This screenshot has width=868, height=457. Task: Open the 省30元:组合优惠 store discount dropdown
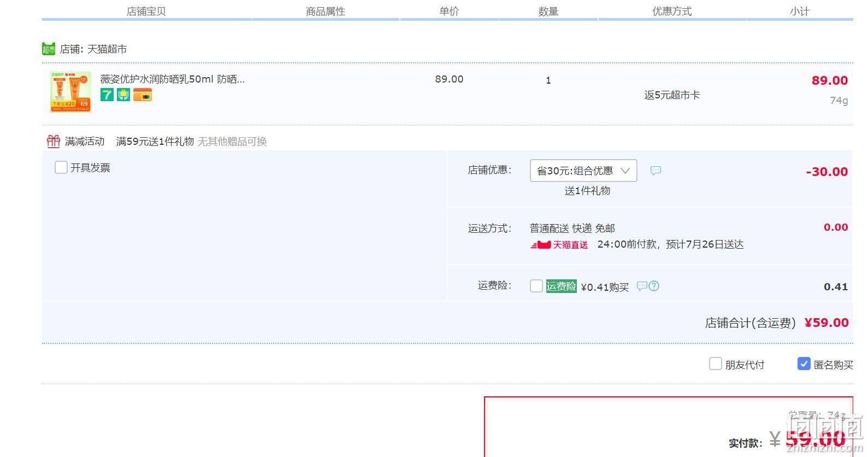(x=583, y=171)
